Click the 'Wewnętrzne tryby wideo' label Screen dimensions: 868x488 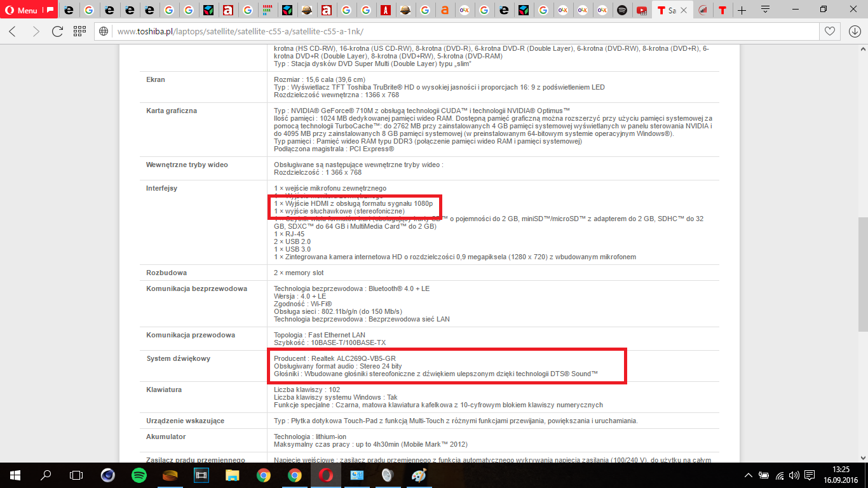pos(187,165)
